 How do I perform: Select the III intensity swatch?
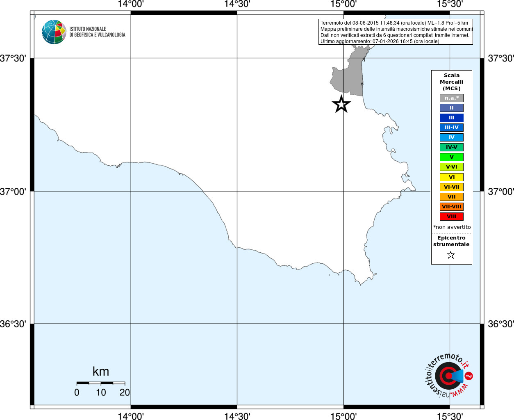point(452,118)
